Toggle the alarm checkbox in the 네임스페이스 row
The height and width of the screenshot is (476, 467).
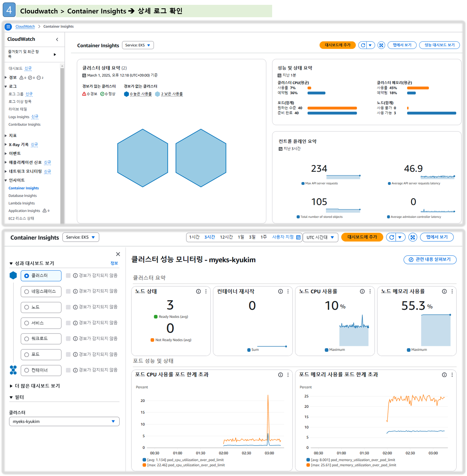click(x=68, y=291)
